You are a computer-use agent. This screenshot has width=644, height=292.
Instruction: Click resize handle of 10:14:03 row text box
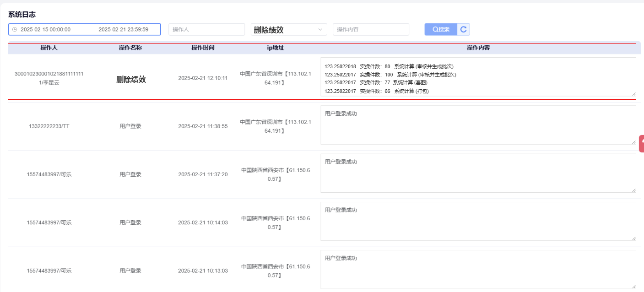tap(633, 238)
